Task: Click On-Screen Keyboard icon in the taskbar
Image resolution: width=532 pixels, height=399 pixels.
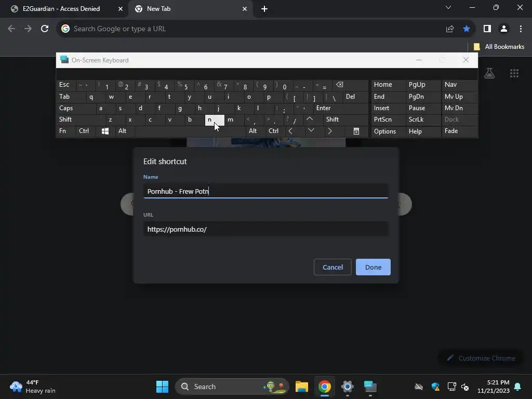Action: pos(370,387)
